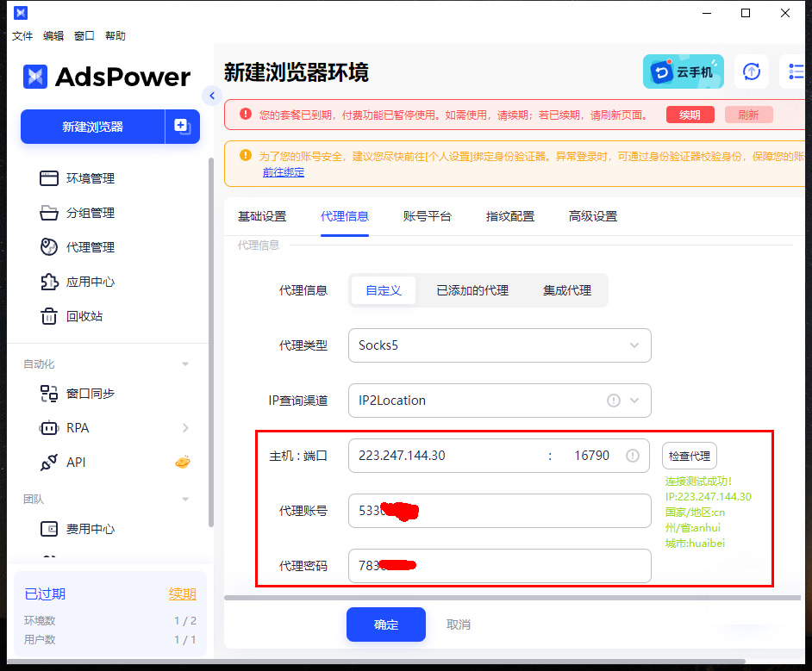Viewport: 812px width, 671px height.
Task: Switch to the 代理信息 tab
Action: [345, 216]
